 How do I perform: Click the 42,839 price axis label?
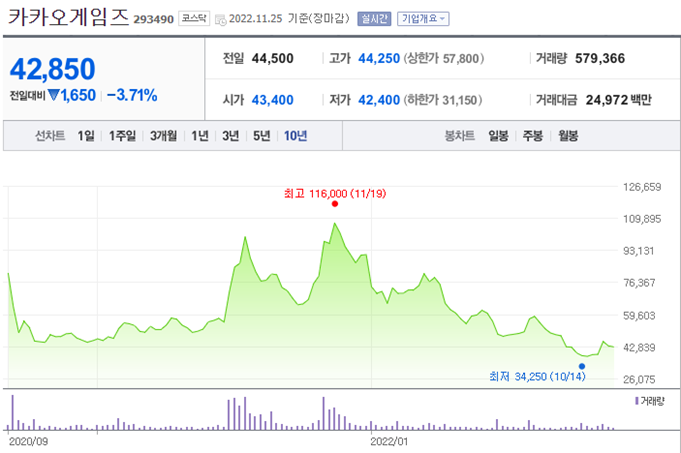point(639,347)
